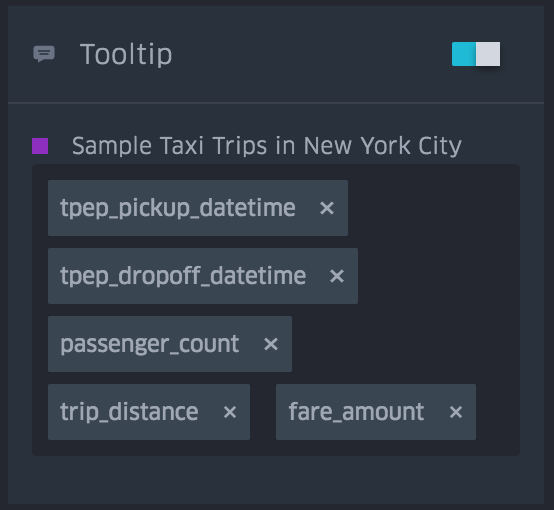
Task: Click the white knob of the Tooltip switch
Action: (x=488, y=54)
